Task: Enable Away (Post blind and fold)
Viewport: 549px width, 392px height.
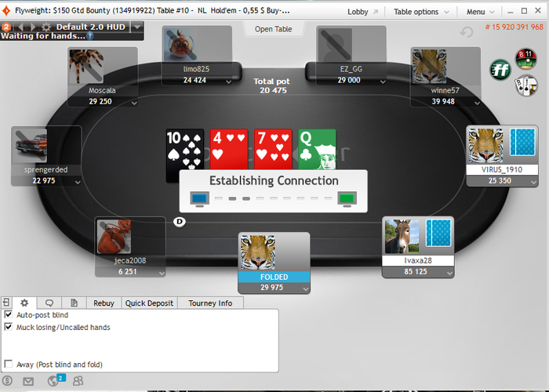Action: [x=8, y=364]
